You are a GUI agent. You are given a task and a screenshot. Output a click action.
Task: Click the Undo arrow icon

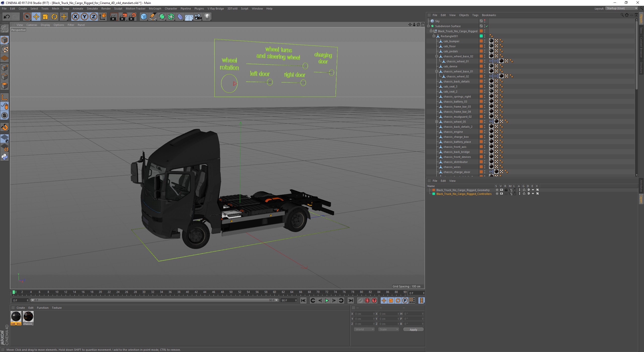[7, 17]
